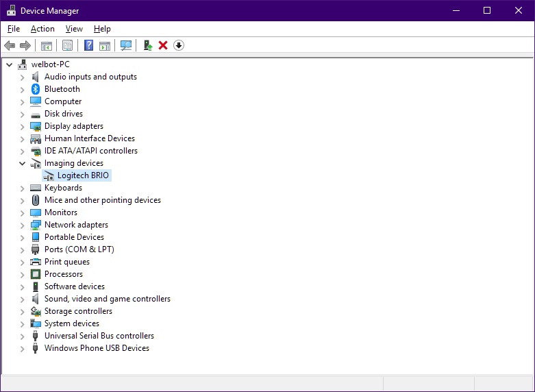Screen dimensions: 535x392
Task: Expand the Bluetooth node chevron
Action: tap(22, 90)
